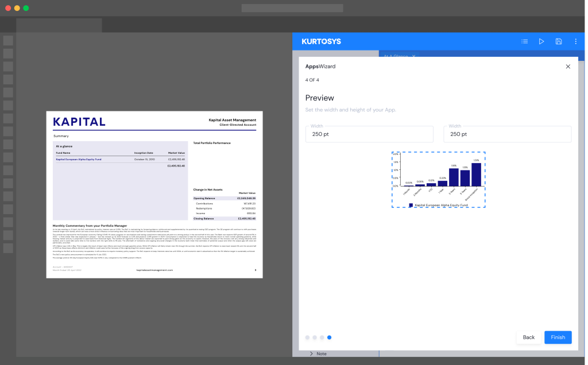Click the Contributions row in Change in Net Assets

coord(225,204)
